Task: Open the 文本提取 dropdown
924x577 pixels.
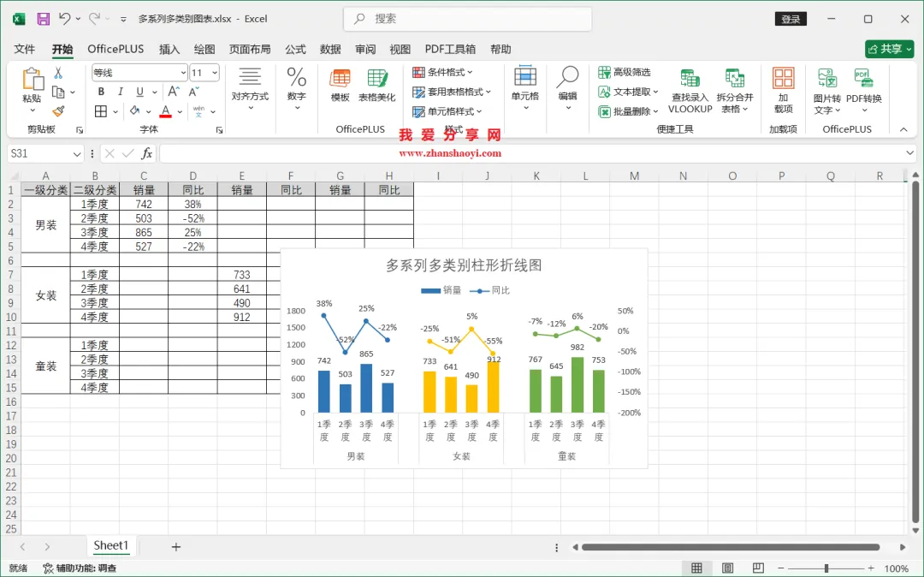Action: (628, 92)
